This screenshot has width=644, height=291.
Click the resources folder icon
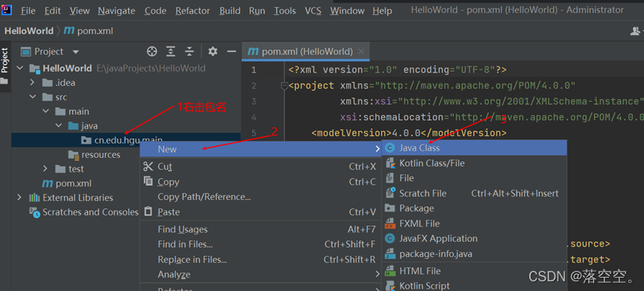click(x=74, y=155)
